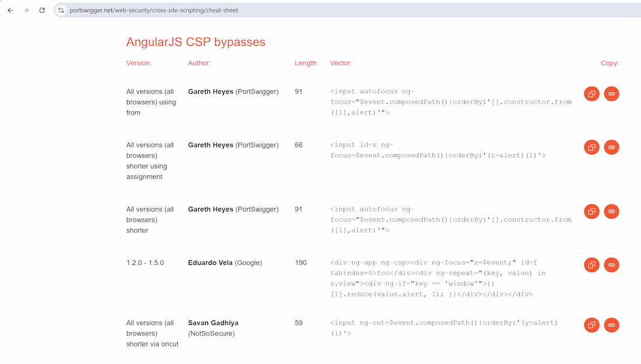This screenshot has height=364, width=641.
Task: Click Gareth Heyes author in the 66-length row
Action: point(233,145)
